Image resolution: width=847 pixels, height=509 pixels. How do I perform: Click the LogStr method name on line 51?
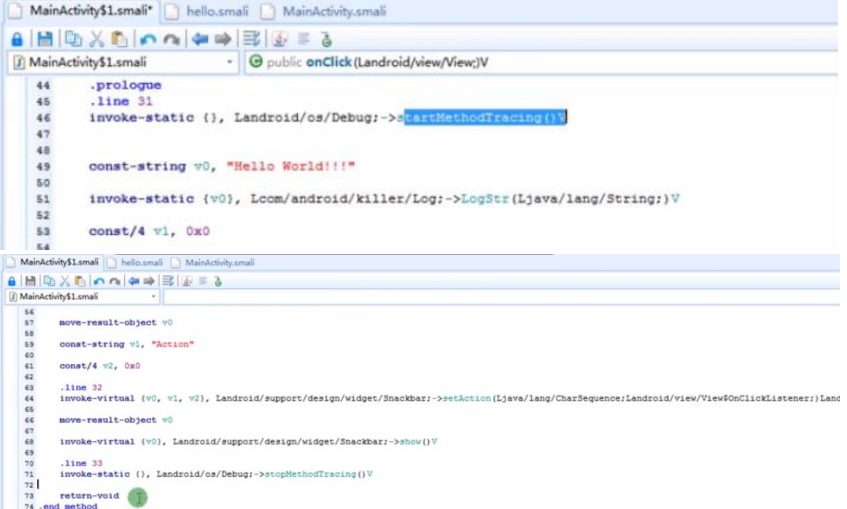pos(485,198)
